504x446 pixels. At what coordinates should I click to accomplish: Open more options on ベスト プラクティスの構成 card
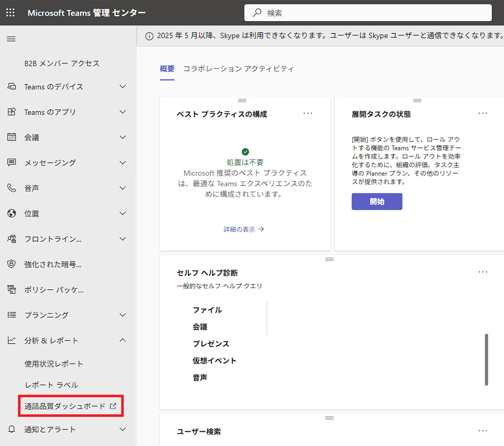pyautogui.click(x=308, y=113)
